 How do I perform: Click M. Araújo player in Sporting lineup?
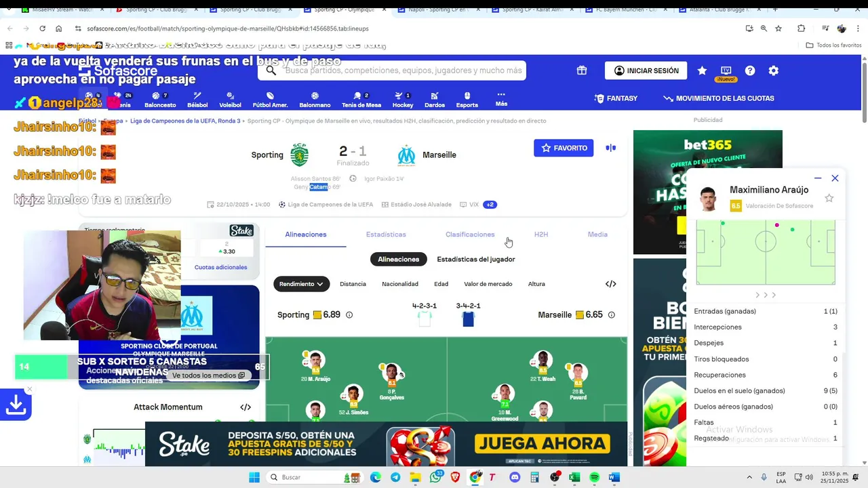tap(315, 367)
